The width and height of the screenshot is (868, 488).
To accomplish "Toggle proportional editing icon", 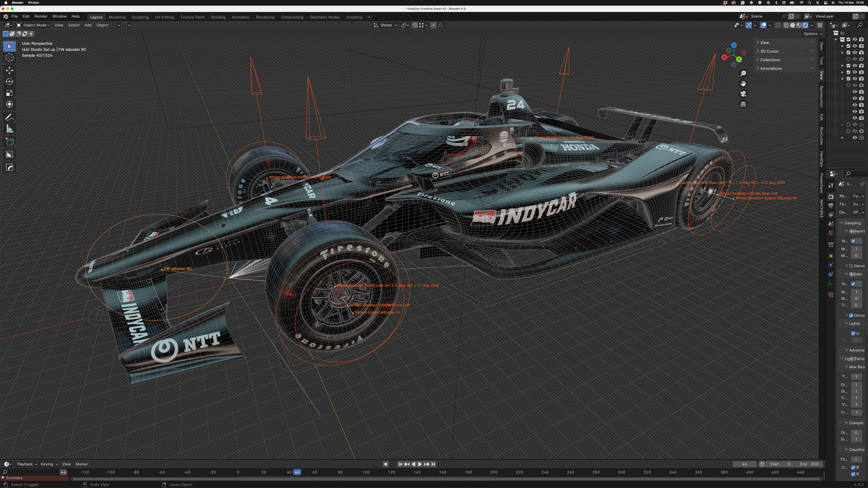I will coord(433,25).
